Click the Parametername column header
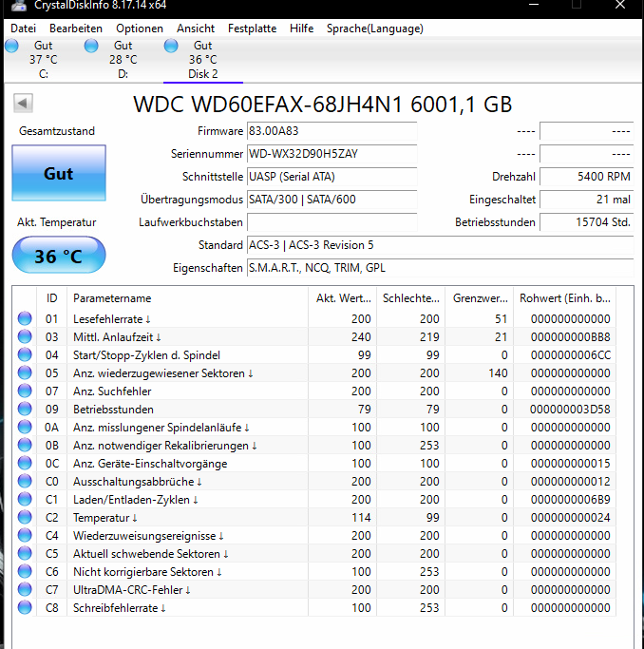This screenshot has width=644, height=649. point(187,298)
